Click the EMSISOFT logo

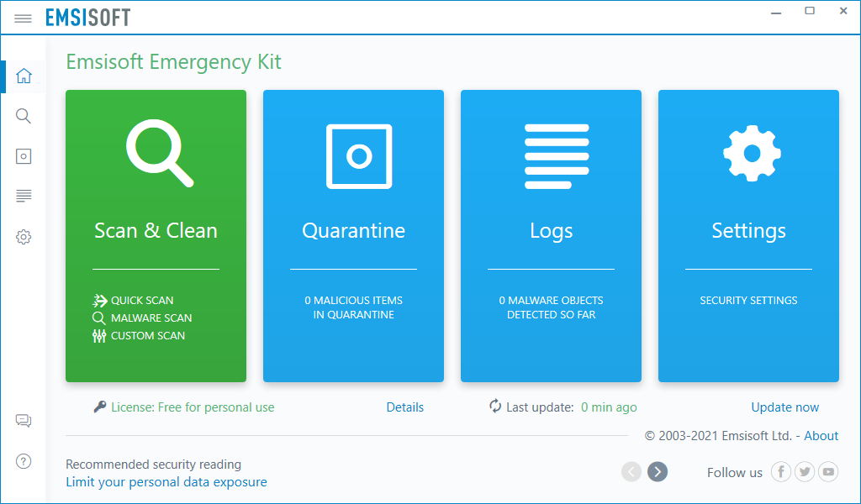tap(87, 18)
